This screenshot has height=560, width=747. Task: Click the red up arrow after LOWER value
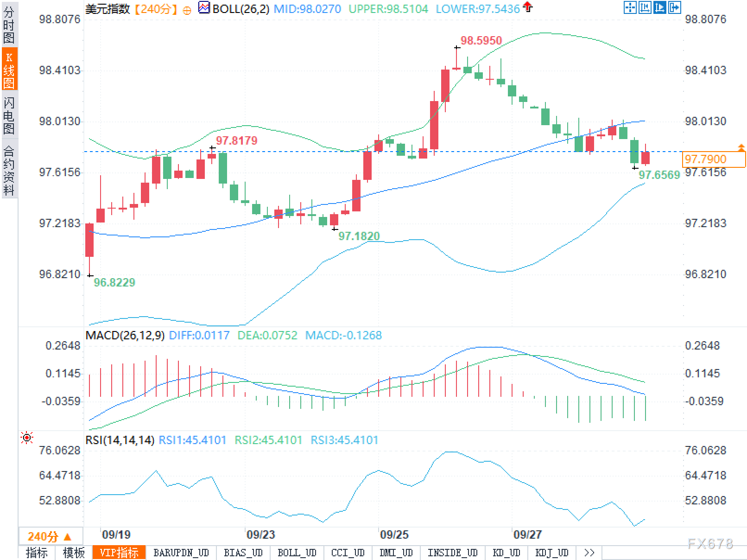(527, 7)
